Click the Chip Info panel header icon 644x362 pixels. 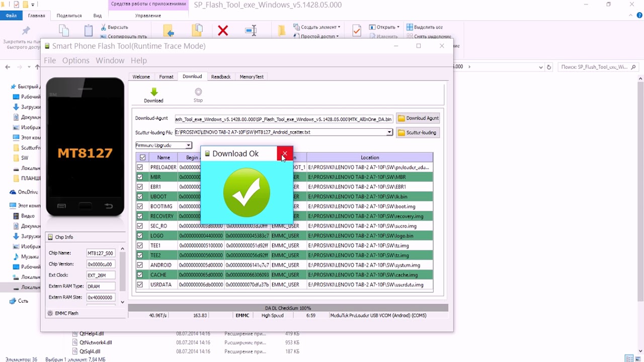pyautogui.click(x=50, y=237)
